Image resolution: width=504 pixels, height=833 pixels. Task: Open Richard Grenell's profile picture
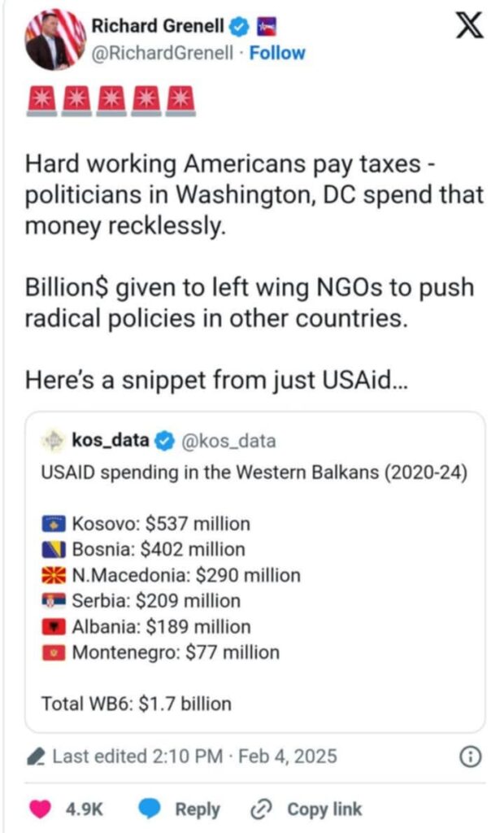point(55,40)
